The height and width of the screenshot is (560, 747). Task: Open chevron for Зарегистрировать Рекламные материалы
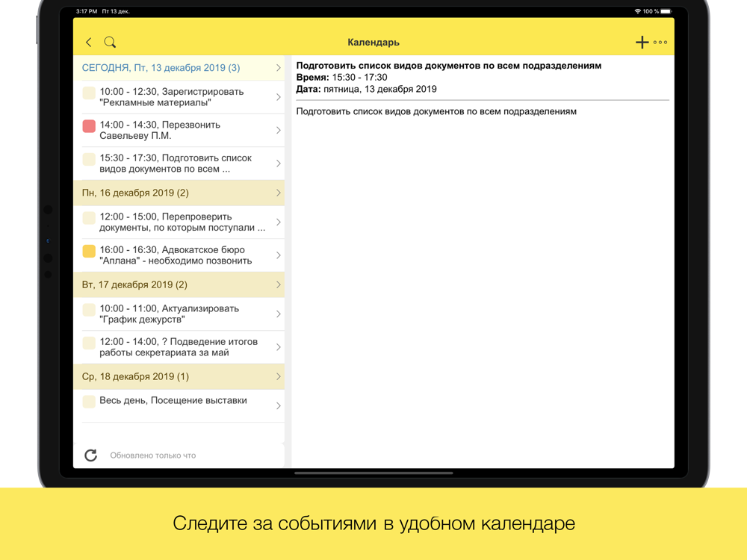click(278, 97)
